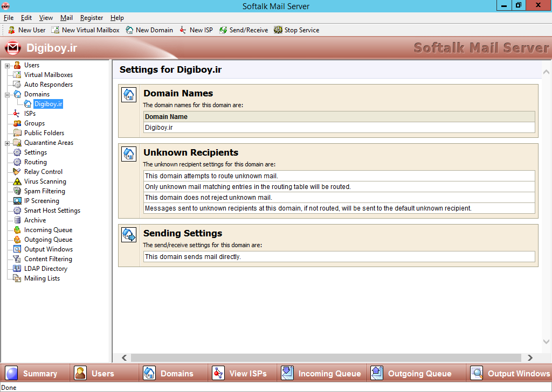Click the Content Filtering funnel icon
The width and height of the screenshot is (552, 392).
coord(17,259)
